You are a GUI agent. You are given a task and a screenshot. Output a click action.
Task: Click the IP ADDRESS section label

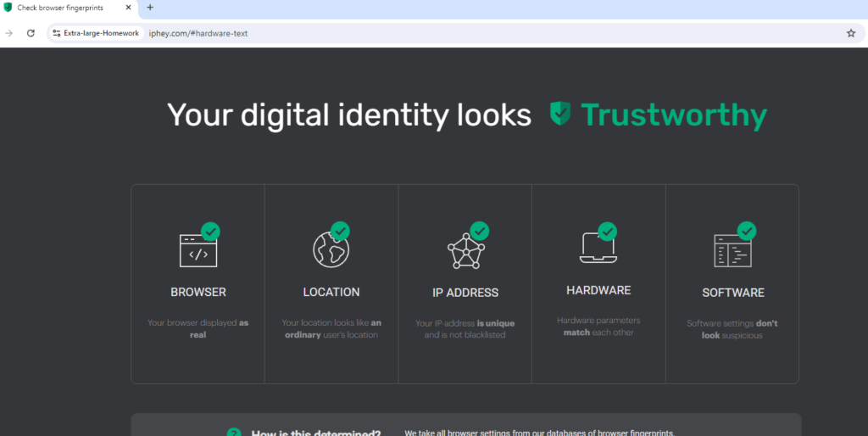pyautogui.click(x=465, y=293)
